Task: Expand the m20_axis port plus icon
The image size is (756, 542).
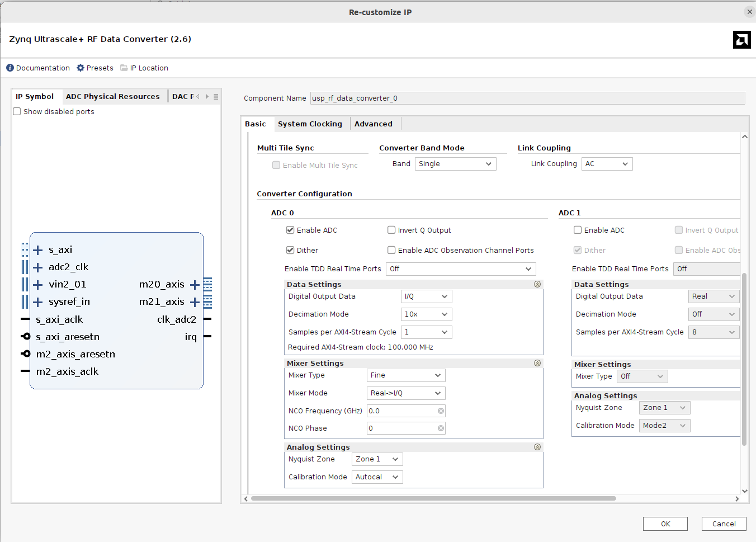Action: click(195, 285)
